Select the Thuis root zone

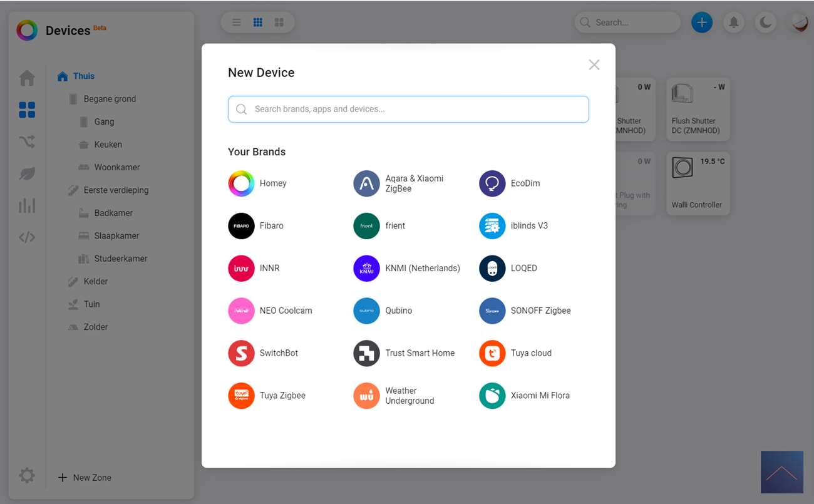pos(83,76)
